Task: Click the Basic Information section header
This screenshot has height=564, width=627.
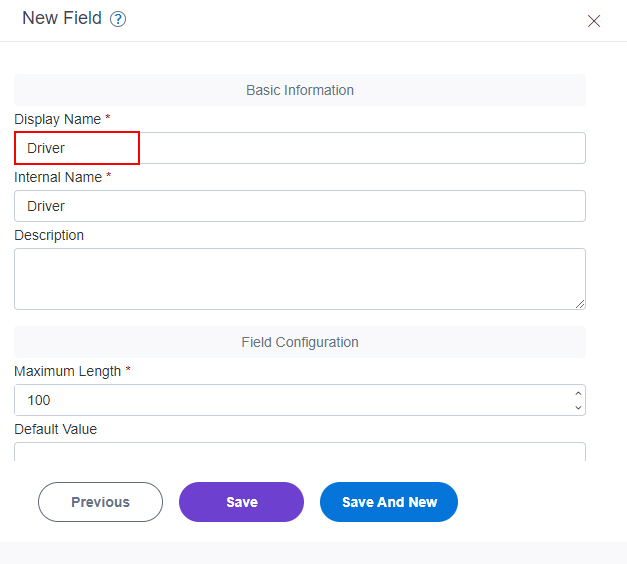Action: tap(300, 90)
